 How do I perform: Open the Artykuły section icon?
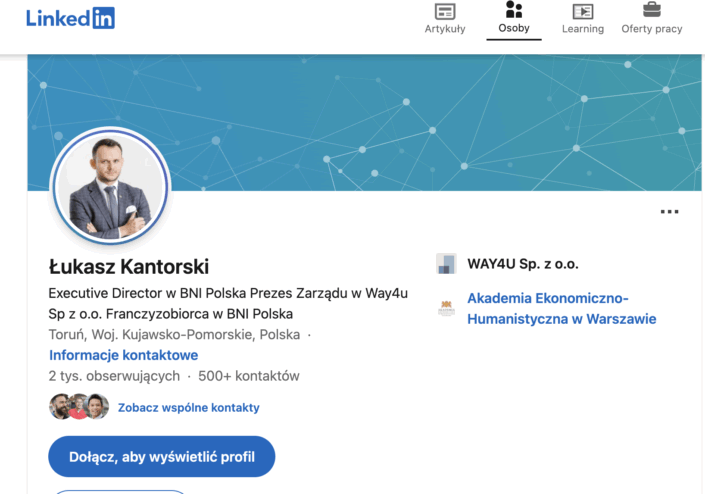(445, 11)
